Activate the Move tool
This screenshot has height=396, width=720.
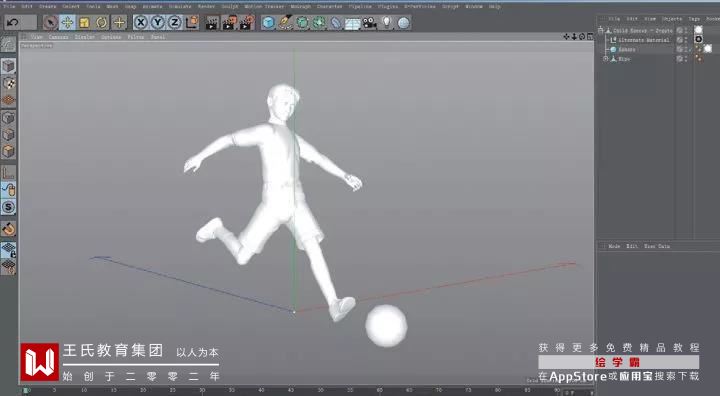click(x=68, y=22)
